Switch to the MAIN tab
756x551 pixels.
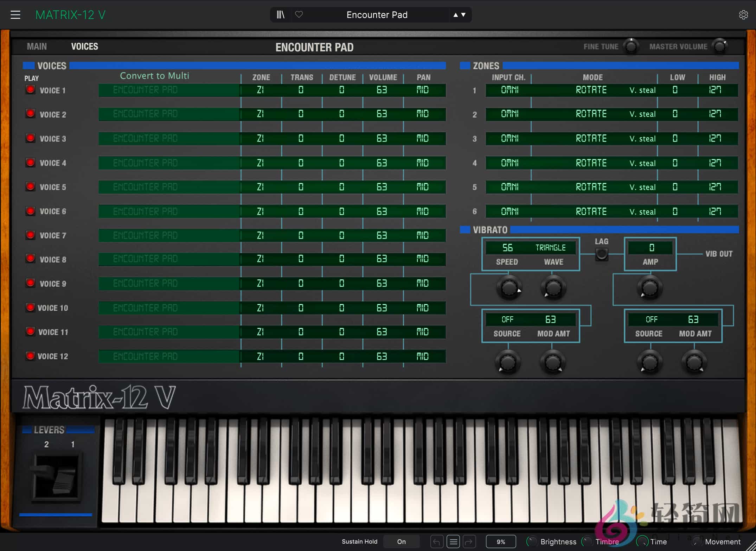(37, 46)
